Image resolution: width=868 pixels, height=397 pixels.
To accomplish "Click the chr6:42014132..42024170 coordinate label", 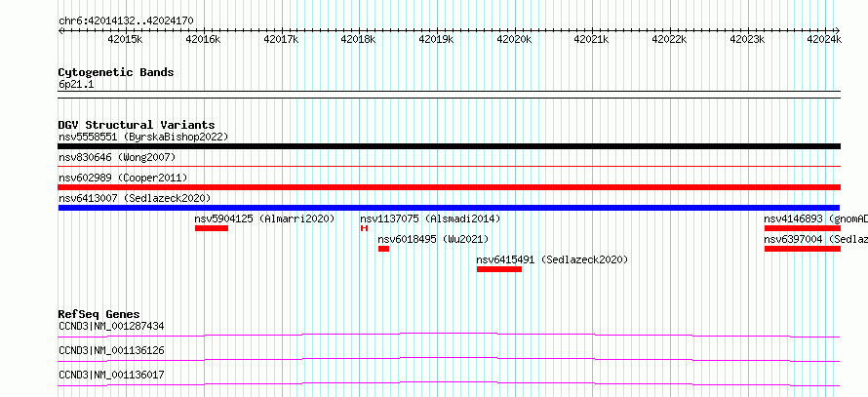I will 126,20.
